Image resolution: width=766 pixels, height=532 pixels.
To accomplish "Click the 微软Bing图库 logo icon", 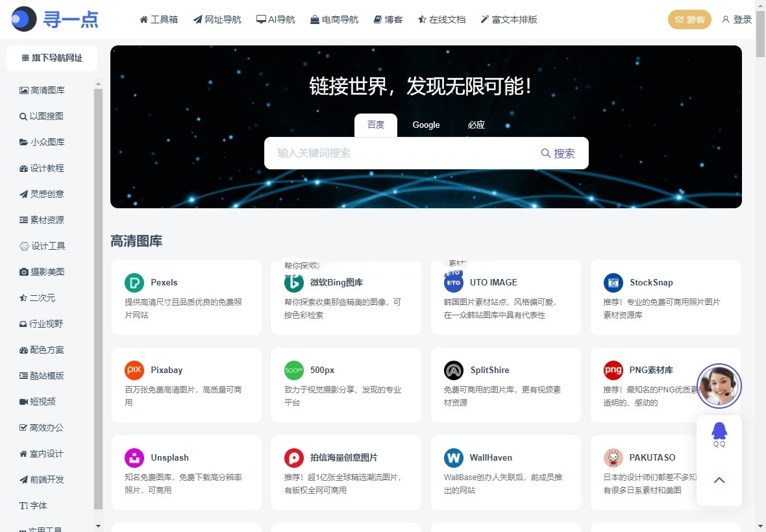I will pos(294,283).
